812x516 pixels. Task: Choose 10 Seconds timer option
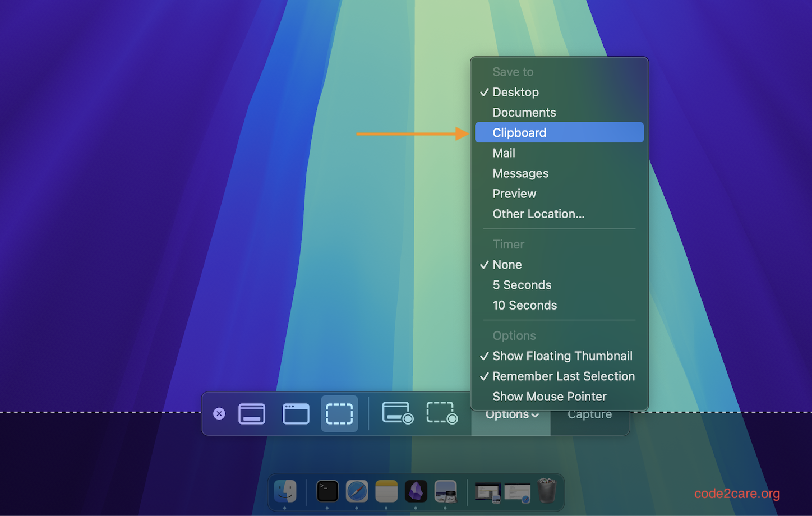(x=525, y=305)
